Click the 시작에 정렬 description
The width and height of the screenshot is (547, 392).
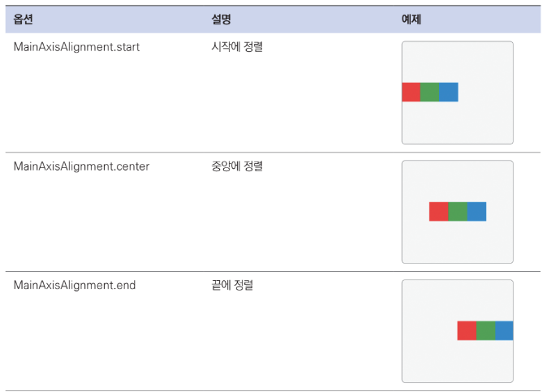(x=237, y=47)
